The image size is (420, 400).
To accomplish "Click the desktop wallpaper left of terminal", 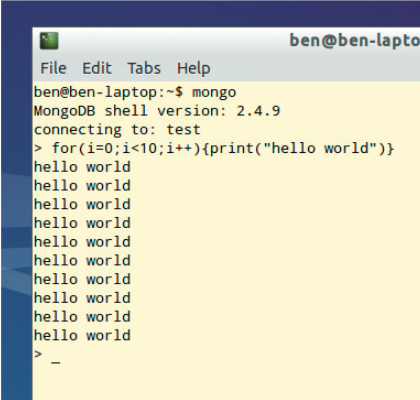I will (x=17, y=217).
